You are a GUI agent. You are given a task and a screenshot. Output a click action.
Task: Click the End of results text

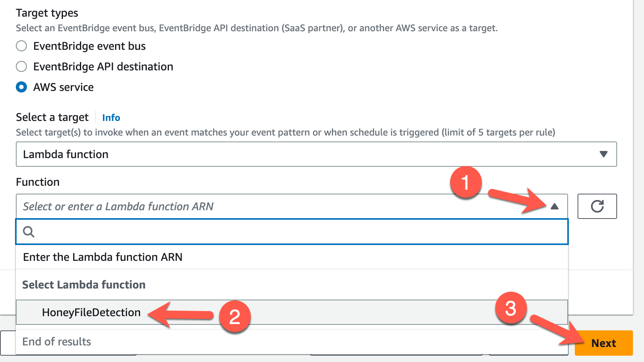click(x=57, y=342)
